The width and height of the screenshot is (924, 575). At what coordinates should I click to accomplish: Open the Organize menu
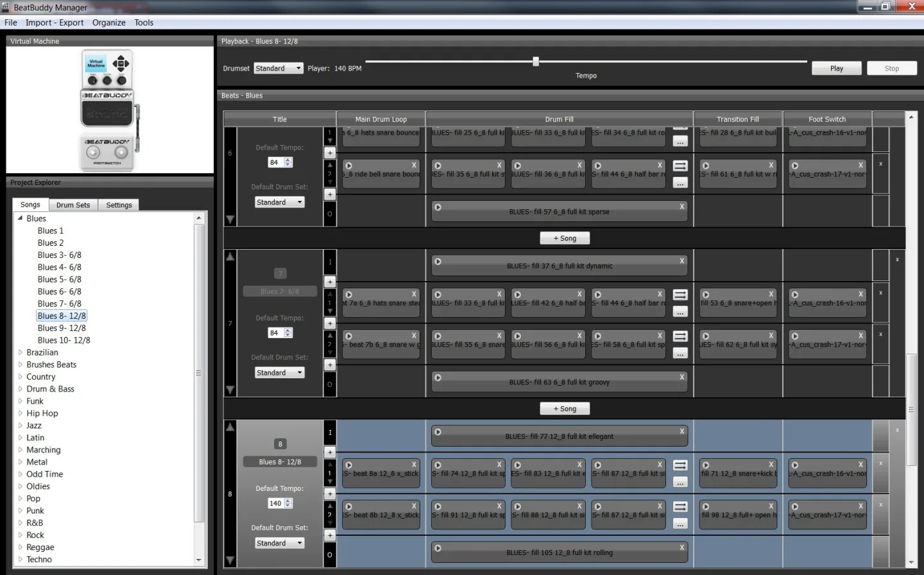(109, 22)
